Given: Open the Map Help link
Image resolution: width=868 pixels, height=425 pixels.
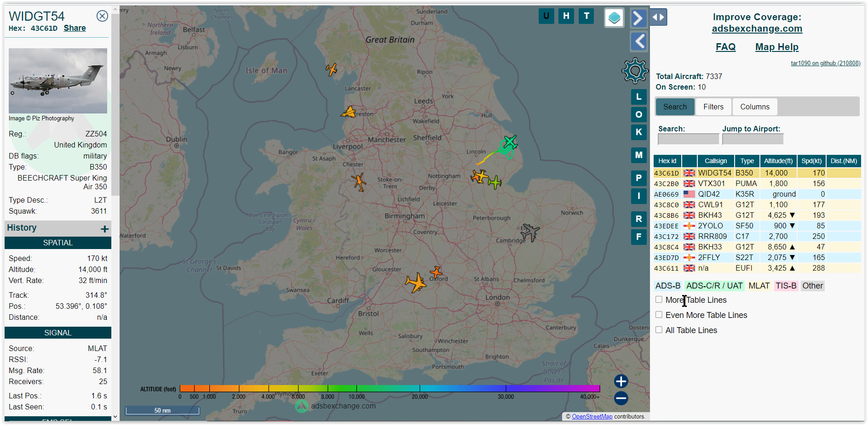Looking at the screenshot, I should (x=777, y=47).
